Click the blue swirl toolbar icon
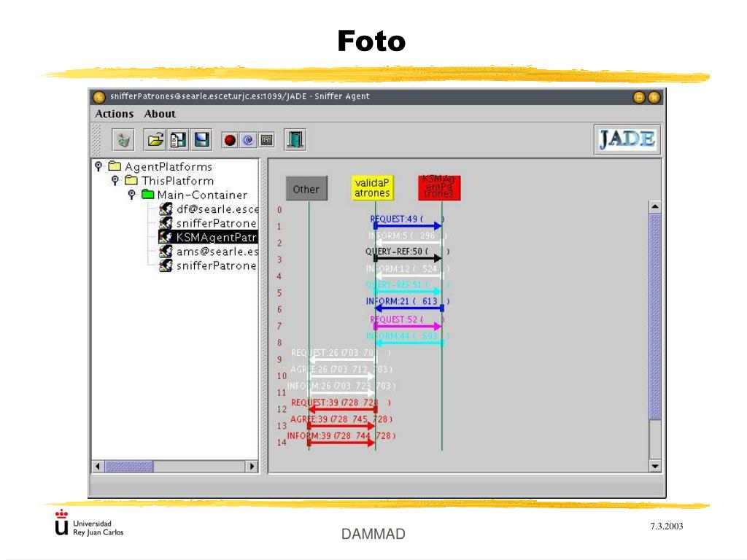 pyautogui.click(x=248, y=140)
